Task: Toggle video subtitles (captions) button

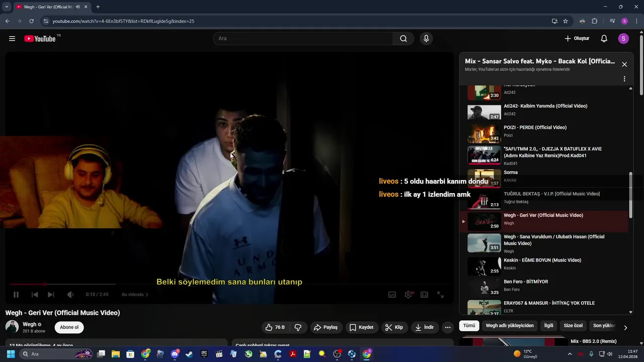Action: point(392,295)
